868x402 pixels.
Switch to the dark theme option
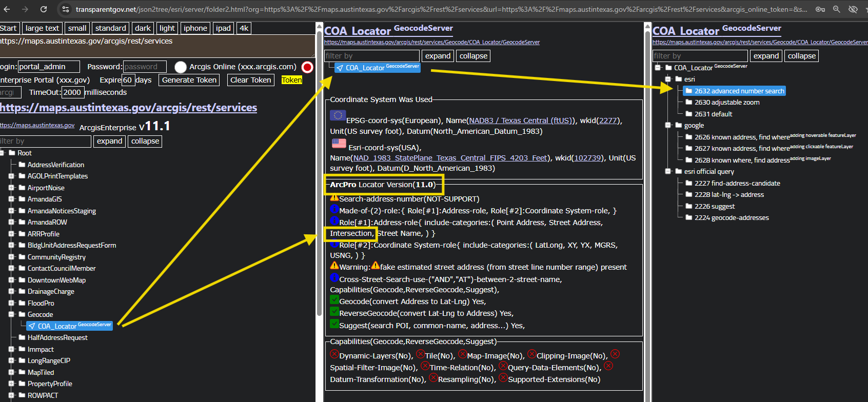tap(143, 28)
